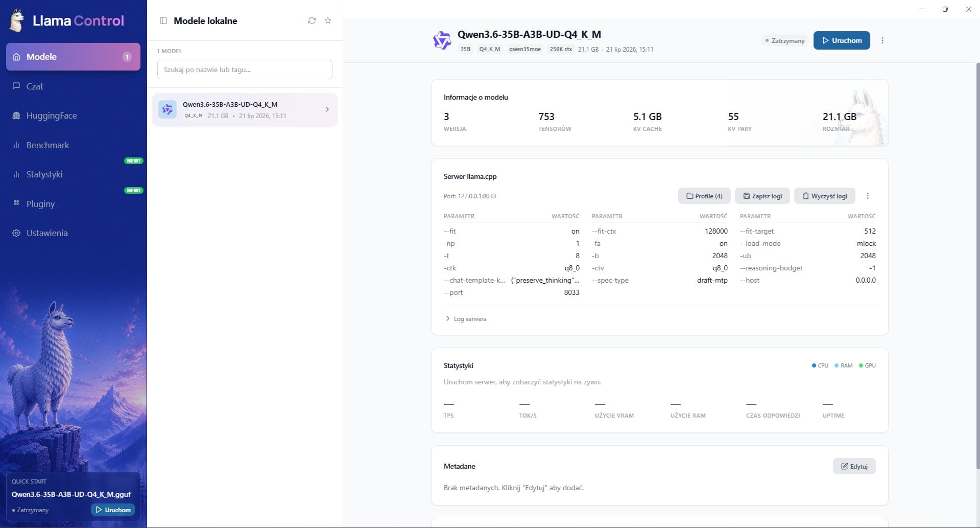Viewport: 980px width, 528px height.
Task: Expand the Log serwera section
Action: pos(466,319)
